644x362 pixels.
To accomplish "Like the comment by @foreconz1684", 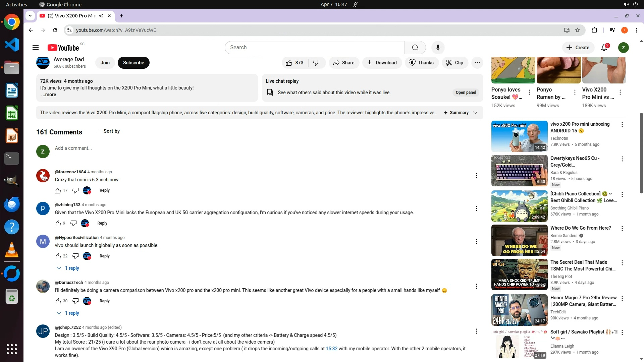I will [58, 190].
